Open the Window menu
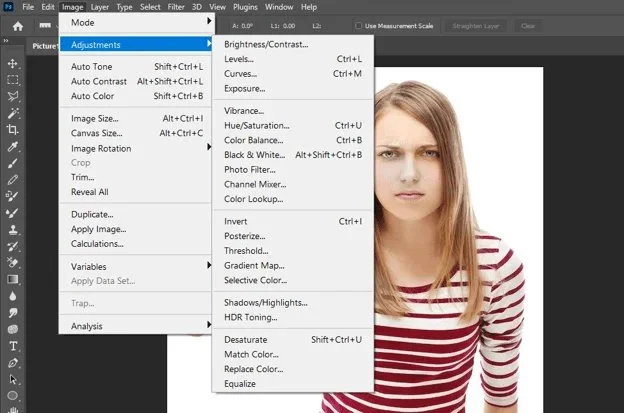This screenshot has width=624, height=413. click(279, 7)
